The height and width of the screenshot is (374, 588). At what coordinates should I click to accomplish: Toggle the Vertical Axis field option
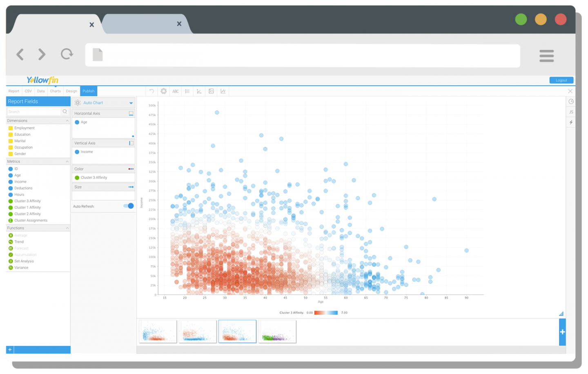[131, 143]
